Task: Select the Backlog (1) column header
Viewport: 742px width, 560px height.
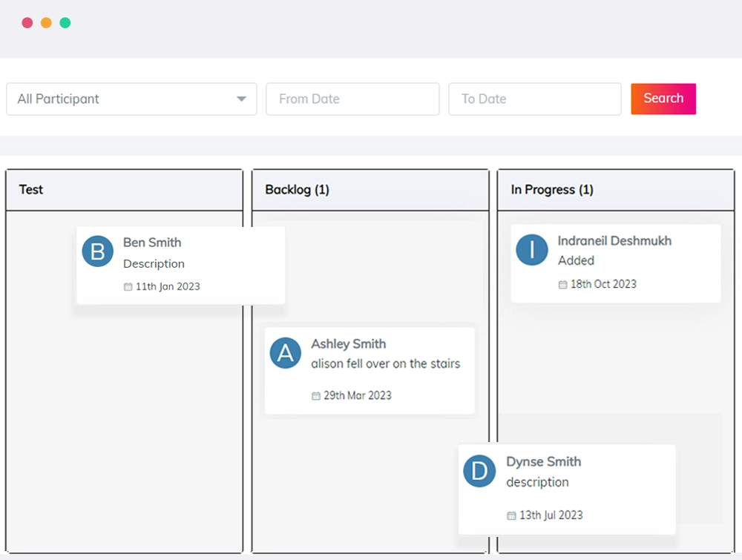Action: pyautogui.click(x=296, y=189)
